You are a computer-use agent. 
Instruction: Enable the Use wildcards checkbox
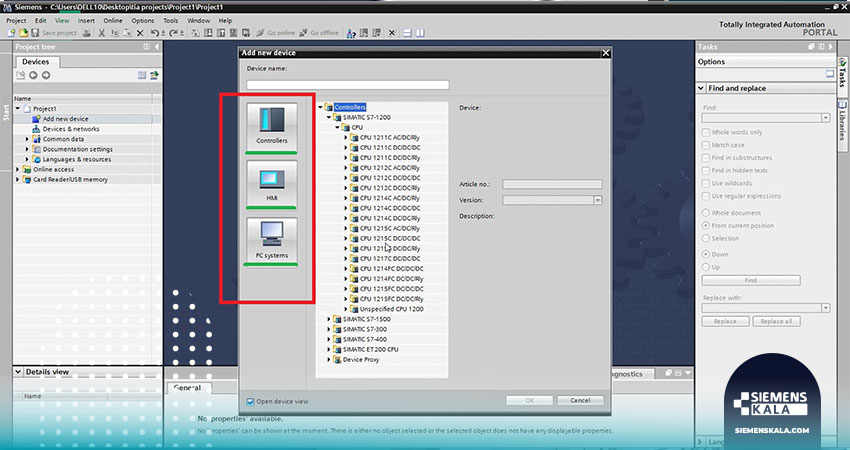[706, 183]
